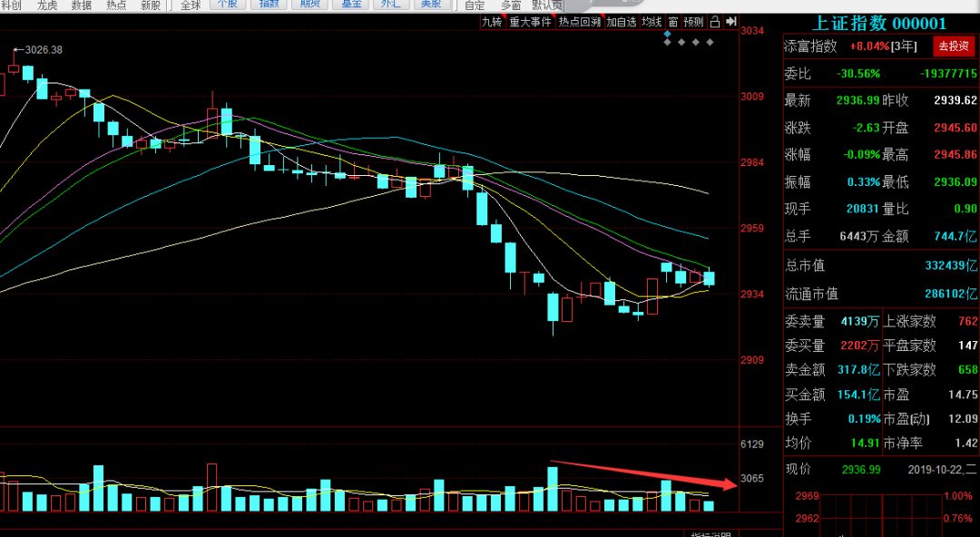Click +8.04% three-year return value
Viewport: 980px width, 537px height.
point(868,47)
